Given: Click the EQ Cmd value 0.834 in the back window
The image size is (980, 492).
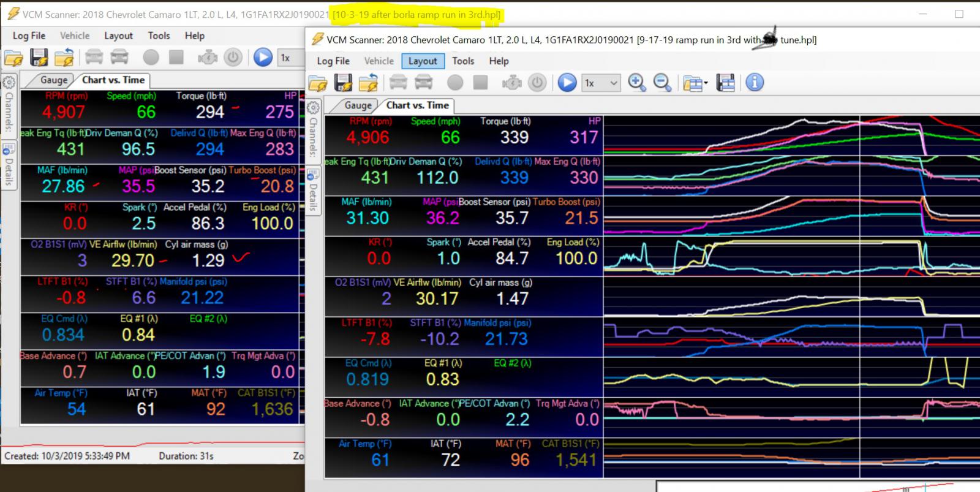Looking at the screenshot, I should click(x=63, y=335).
